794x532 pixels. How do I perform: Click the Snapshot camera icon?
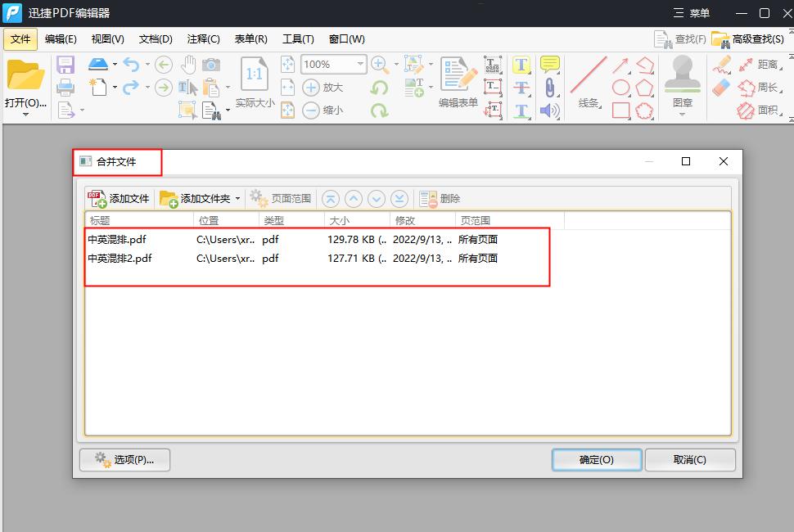[211, 65]
